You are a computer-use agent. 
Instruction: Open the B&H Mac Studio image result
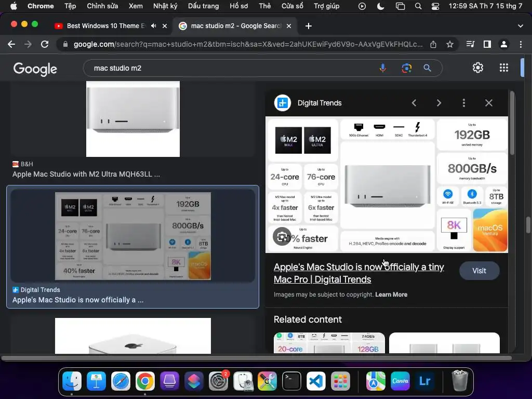[133, 119]
